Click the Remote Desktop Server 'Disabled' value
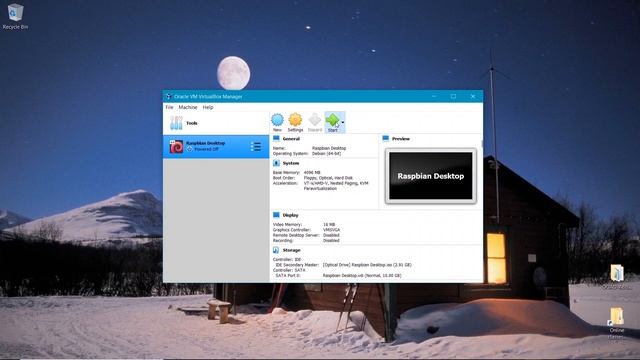640x360 pixels. click(x=331, y=235)
